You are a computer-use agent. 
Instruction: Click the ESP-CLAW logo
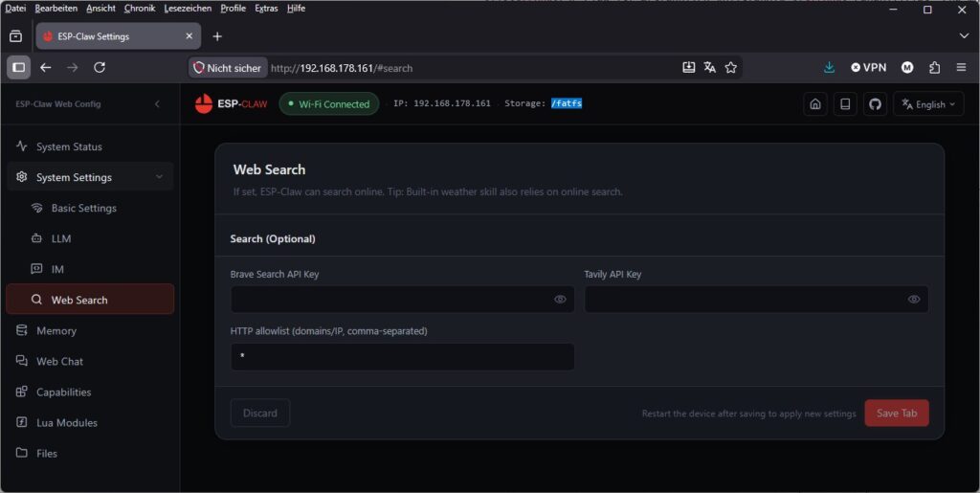coord(231,103)
